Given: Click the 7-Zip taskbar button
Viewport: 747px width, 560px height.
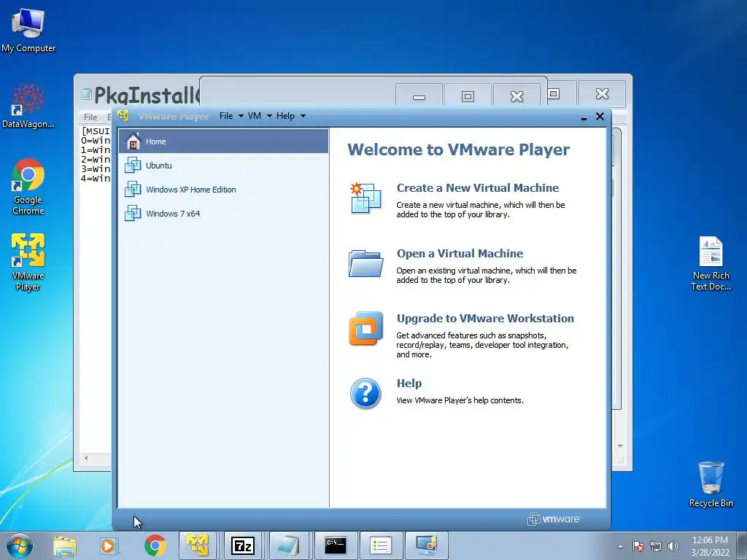Looking at the screenshot, I should 242,545.
